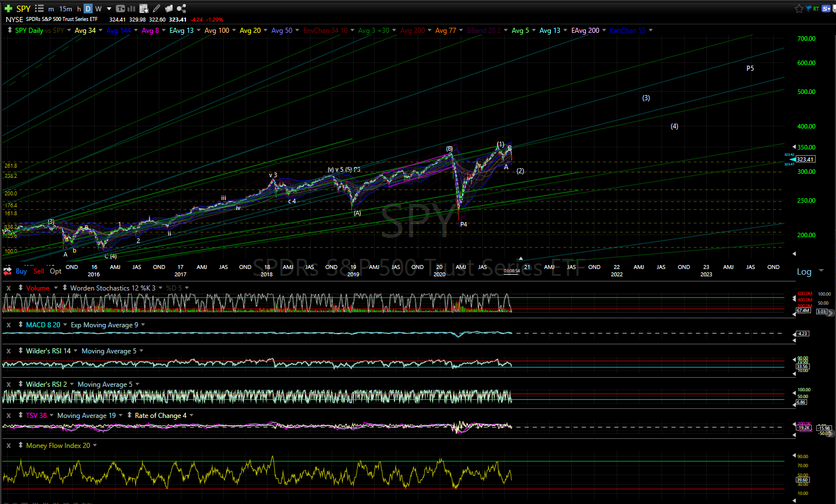
Task: Toggle the RT real-time indicator
Action: click(x=816, y=8)
